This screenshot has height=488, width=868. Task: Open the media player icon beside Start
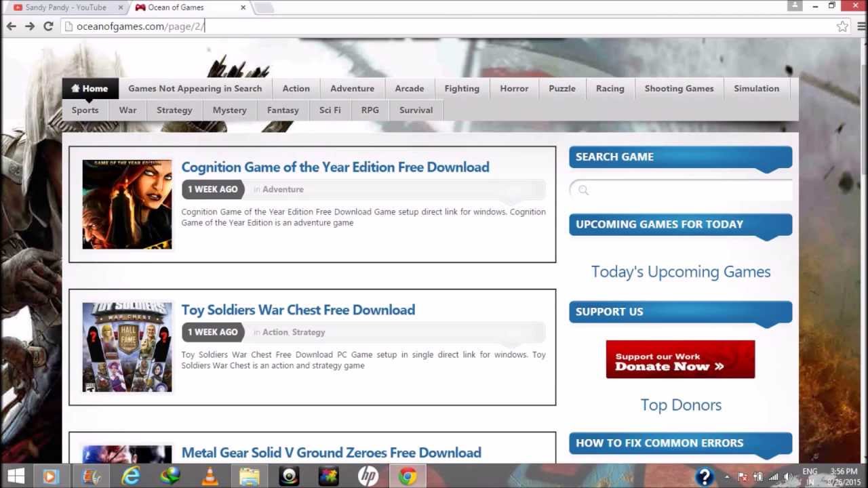(x=51, y=476)
